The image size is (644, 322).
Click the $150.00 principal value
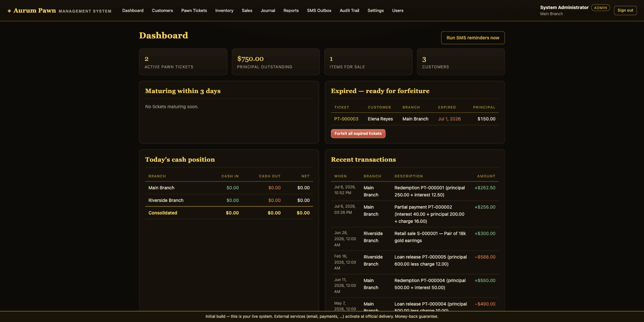pos(486,119)
